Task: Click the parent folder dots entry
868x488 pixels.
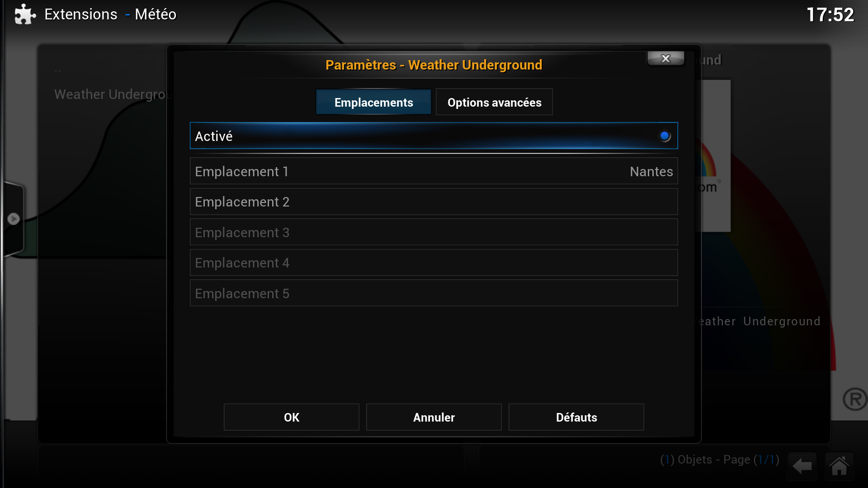Action: click(58, 71)
